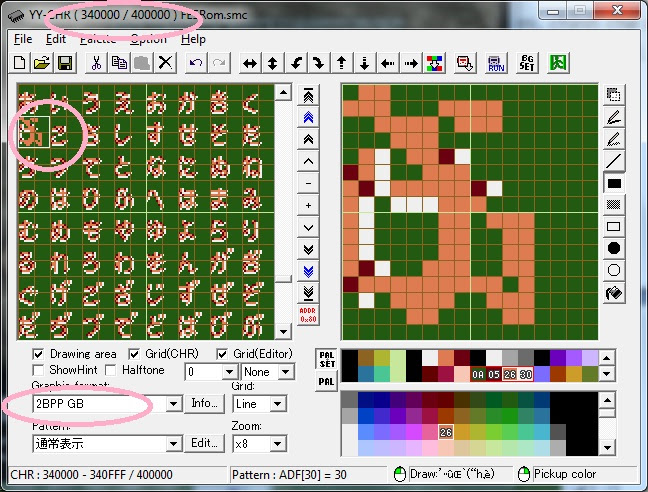
Task: Click the Edit... pattern button
Action: [204, 443]
